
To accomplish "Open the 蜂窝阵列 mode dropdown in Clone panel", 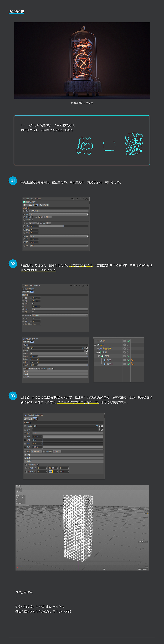I will (x=59, y=211).
